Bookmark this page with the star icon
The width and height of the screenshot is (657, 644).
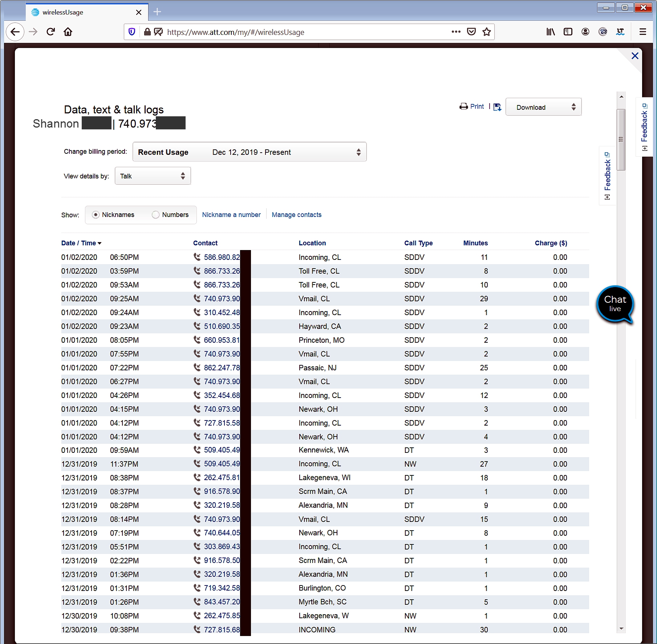(x=487, y=32)
